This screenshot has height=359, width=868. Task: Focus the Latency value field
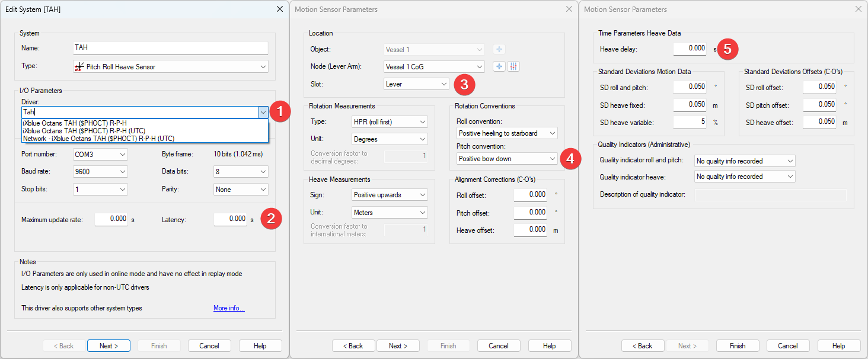tap(230, 219)
